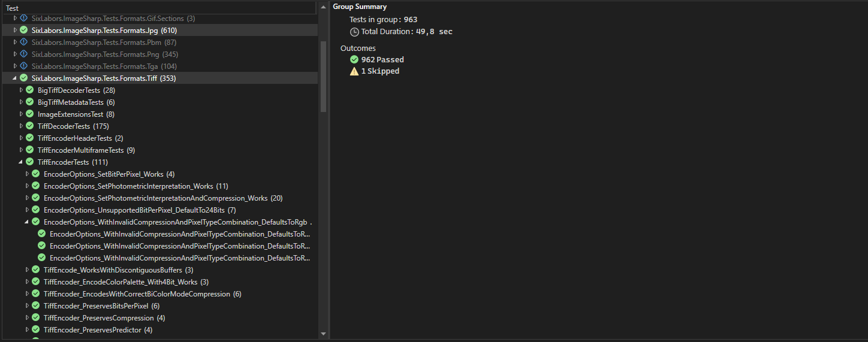Click passed icon beside TiffDecoderTests
Image resolution: width=868 pixels, height=342 pixels.
tap(30, 126)
